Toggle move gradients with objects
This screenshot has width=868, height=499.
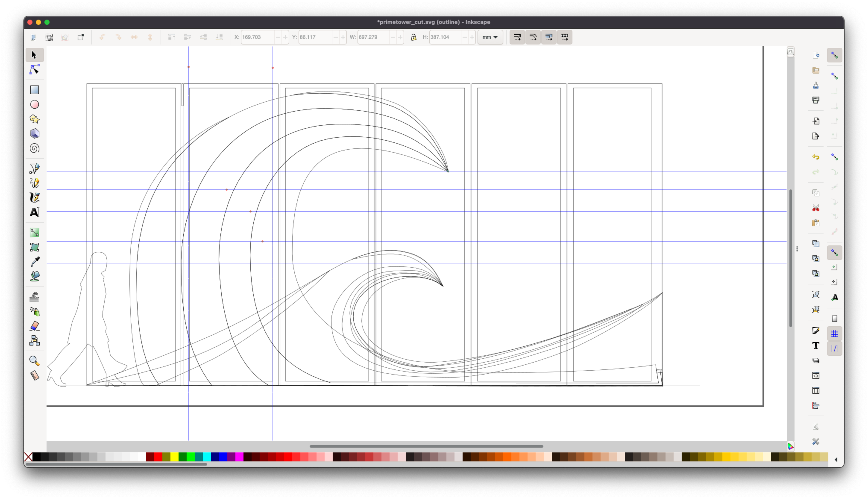(x=549, y=37)
